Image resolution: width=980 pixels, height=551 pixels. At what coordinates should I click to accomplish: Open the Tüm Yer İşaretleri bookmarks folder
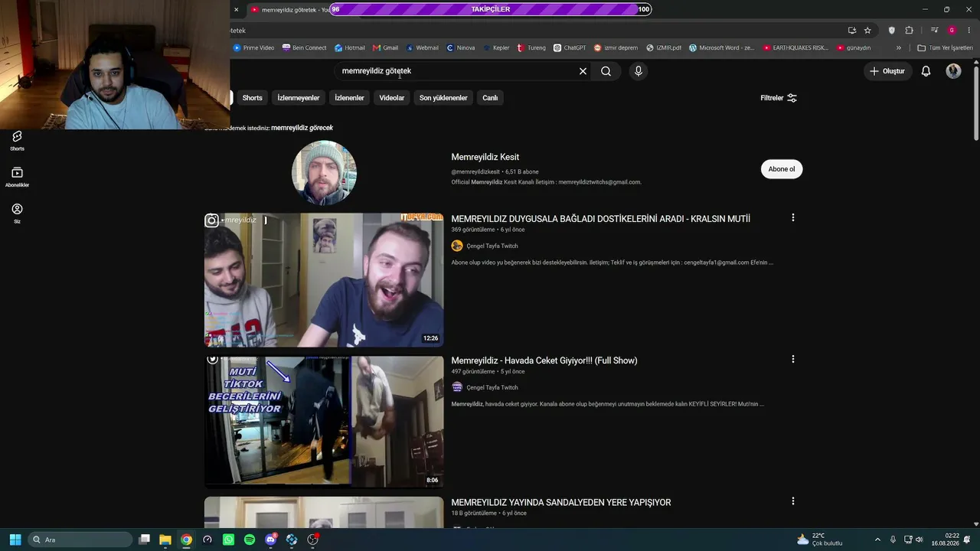click(946, 47)
